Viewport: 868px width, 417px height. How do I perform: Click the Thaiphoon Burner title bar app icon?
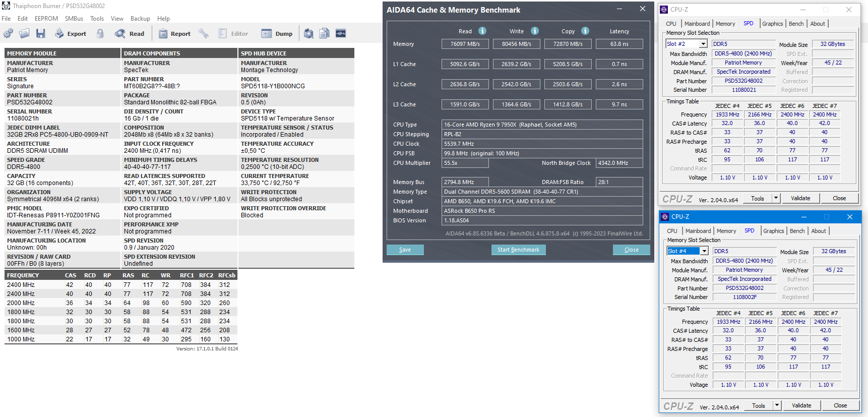pos(6,6)
